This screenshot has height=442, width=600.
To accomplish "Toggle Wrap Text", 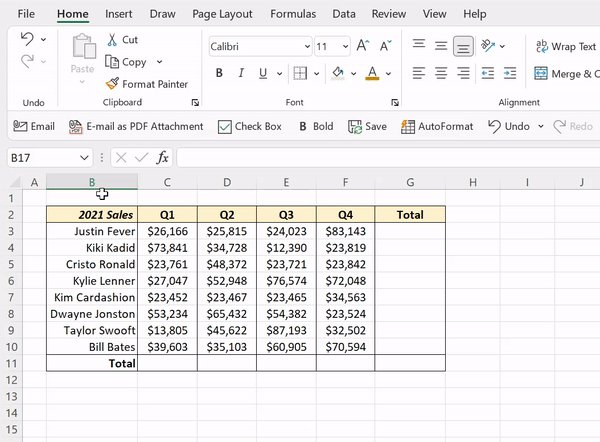I will tap(566, 46).
